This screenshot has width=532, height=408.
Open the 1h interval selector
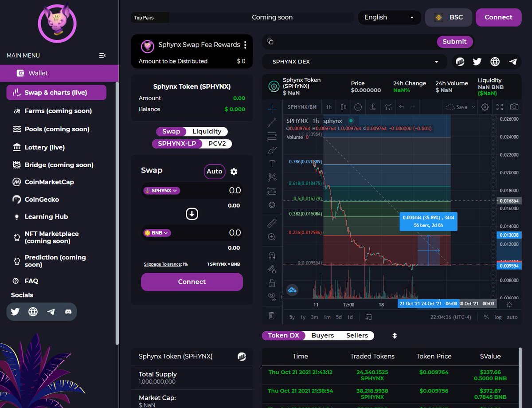click(329, 107)
